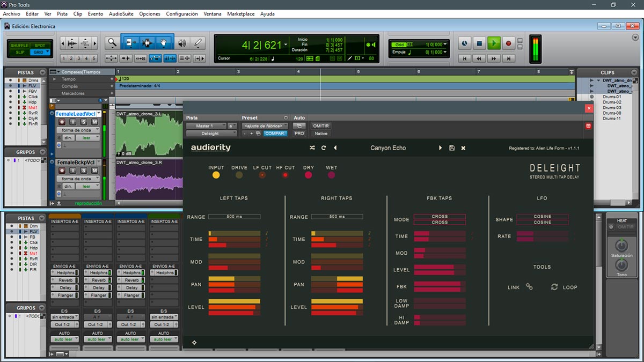
Task: Open the Master 1 track selector dropdown
Action: (x=206, y=126)
